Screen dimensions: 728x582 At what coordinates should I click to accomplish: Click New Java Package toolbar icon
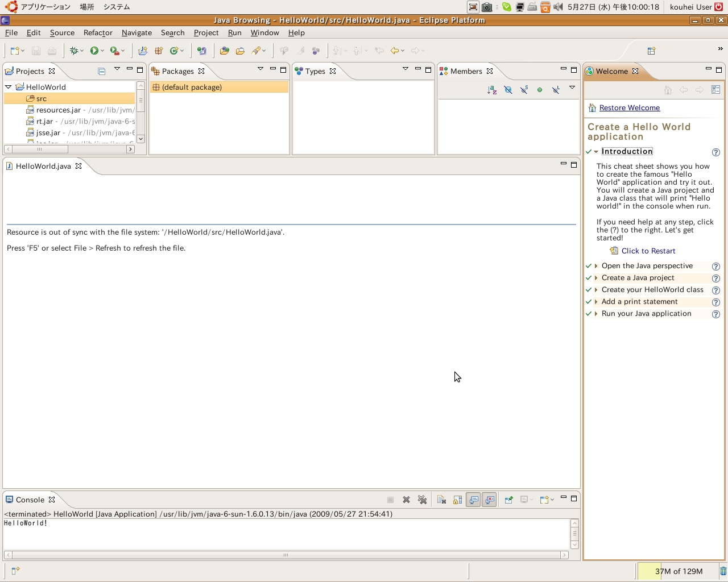coord(159,51)
